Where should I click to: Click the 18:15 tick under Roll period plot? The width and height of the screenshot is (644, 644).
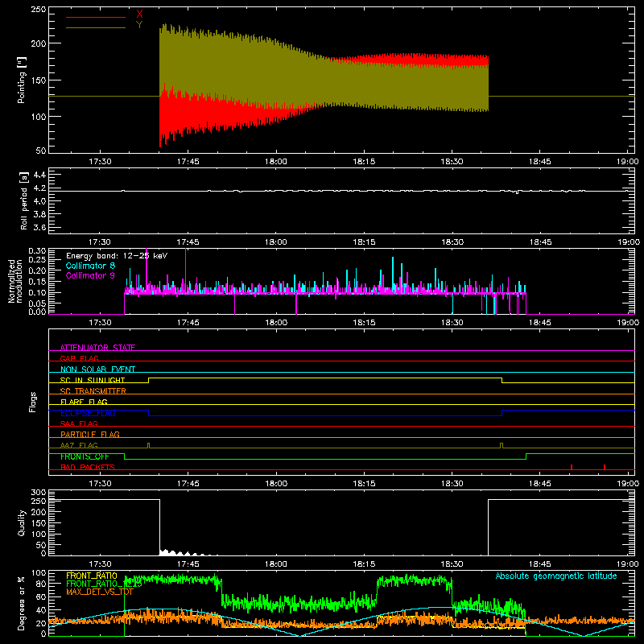point(364,242)
